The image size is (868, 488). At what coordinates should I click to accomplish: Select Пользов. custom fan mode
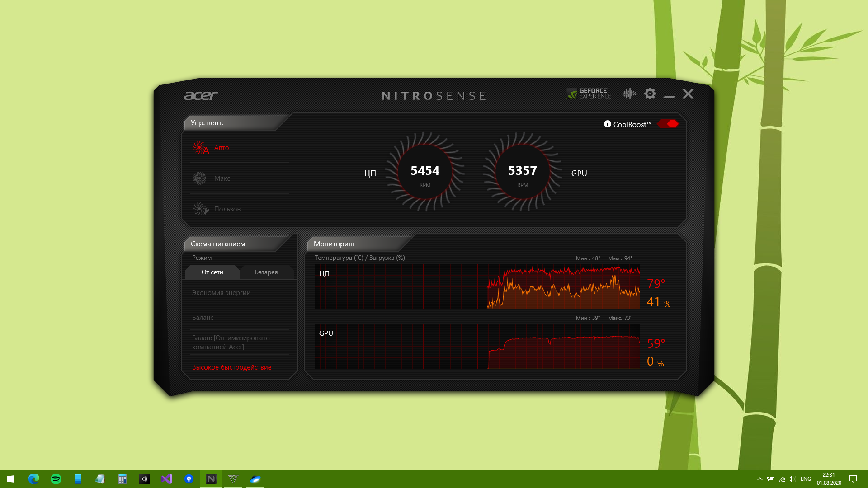[x=228, y=209]
